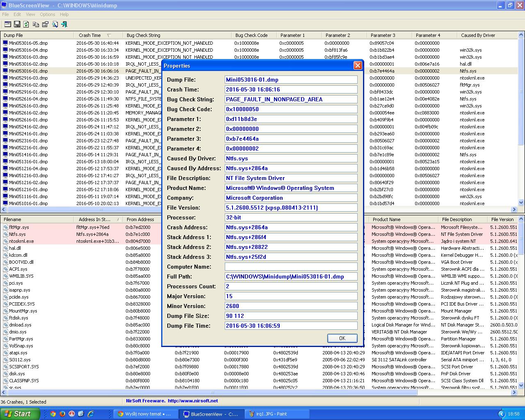Image resolution: width=525 pixels, height=420 pixels.
Task: Click the Bug Check String value field
Action: [x=291, y=99]
